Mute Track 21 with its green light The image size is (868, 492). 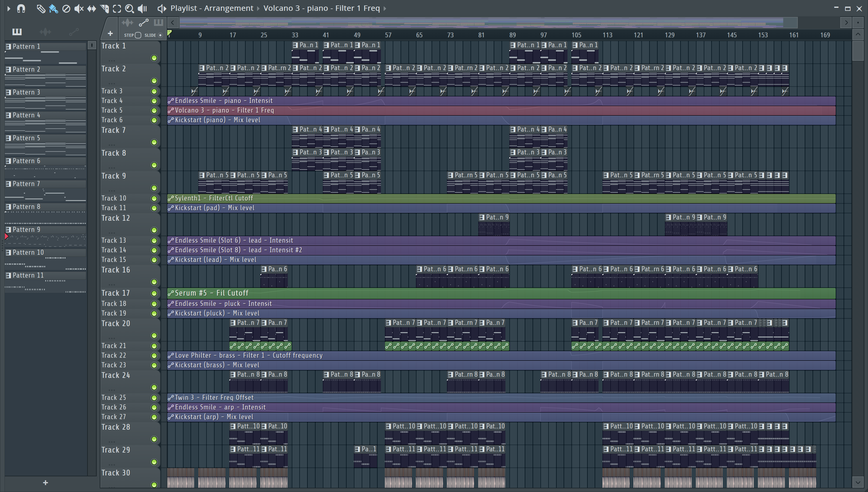[x=154, y=346]
